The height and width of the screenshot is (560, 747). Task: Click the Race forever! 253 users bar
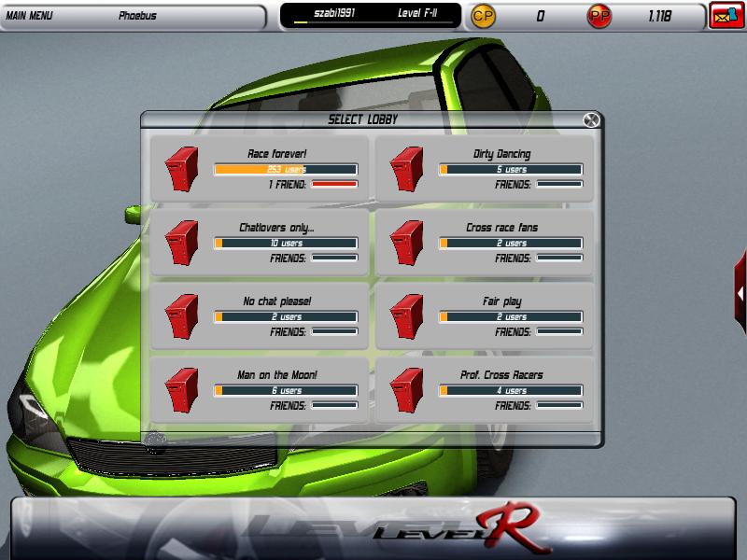pos(286,169)
